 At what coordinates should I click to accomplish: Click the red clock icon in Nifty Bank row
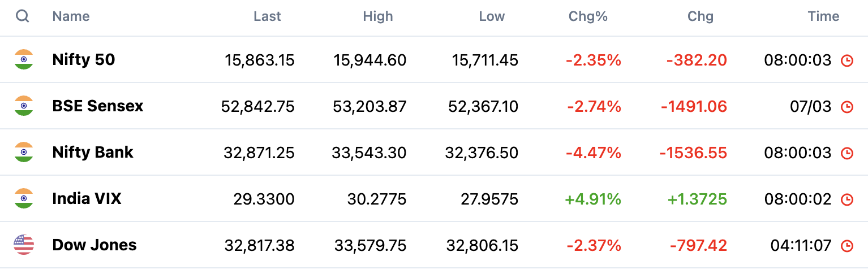coord(847,153)
